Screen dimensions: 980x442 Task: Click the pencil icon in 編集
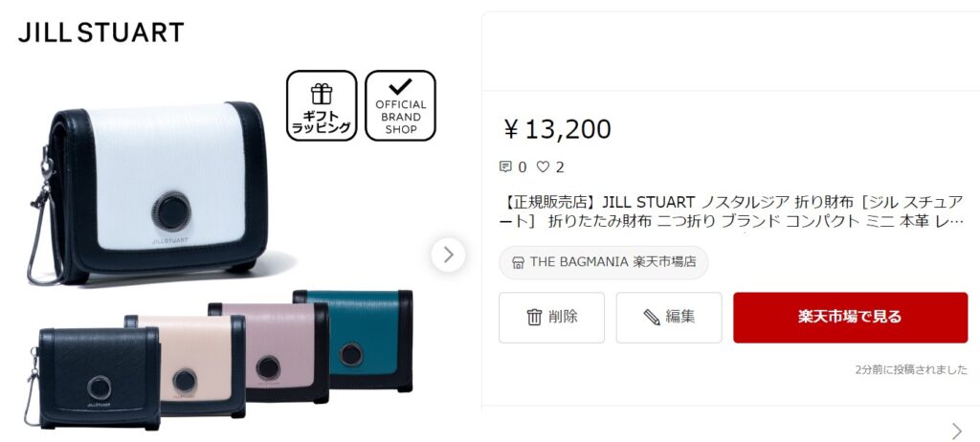652,317
